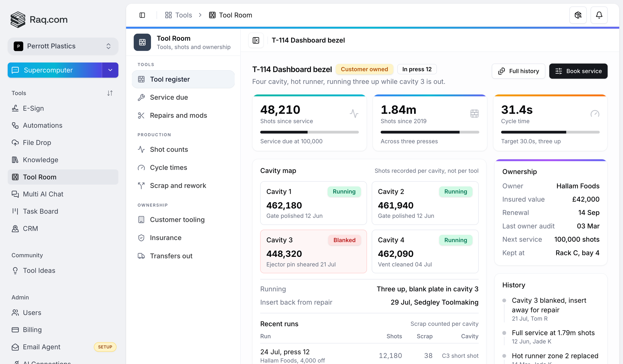This screenshot has width=623, height=364.
Task: Click the Blanked status on Cavity 3
Action: (344, 240)
